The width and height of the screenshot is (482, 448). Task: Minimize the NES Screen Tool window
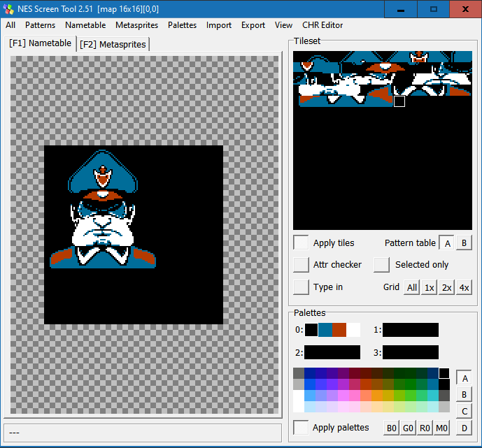[401, 9]
